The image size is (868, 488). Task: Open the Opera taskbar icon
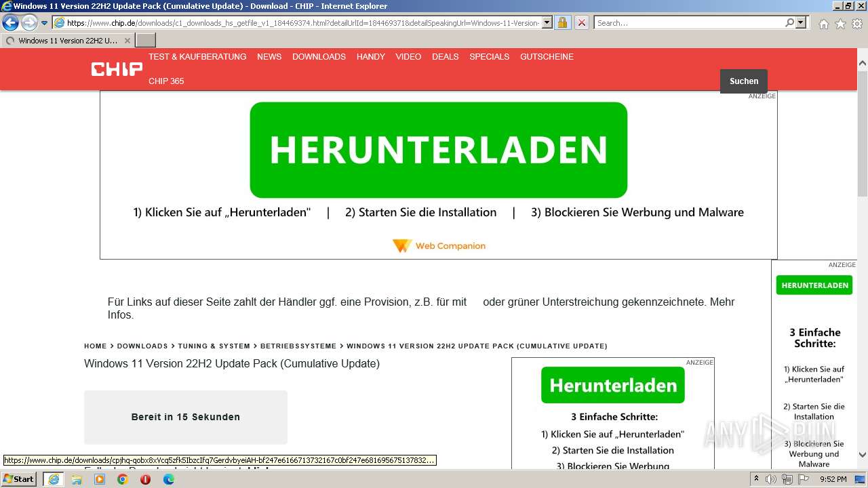click(x=146, y=479)
